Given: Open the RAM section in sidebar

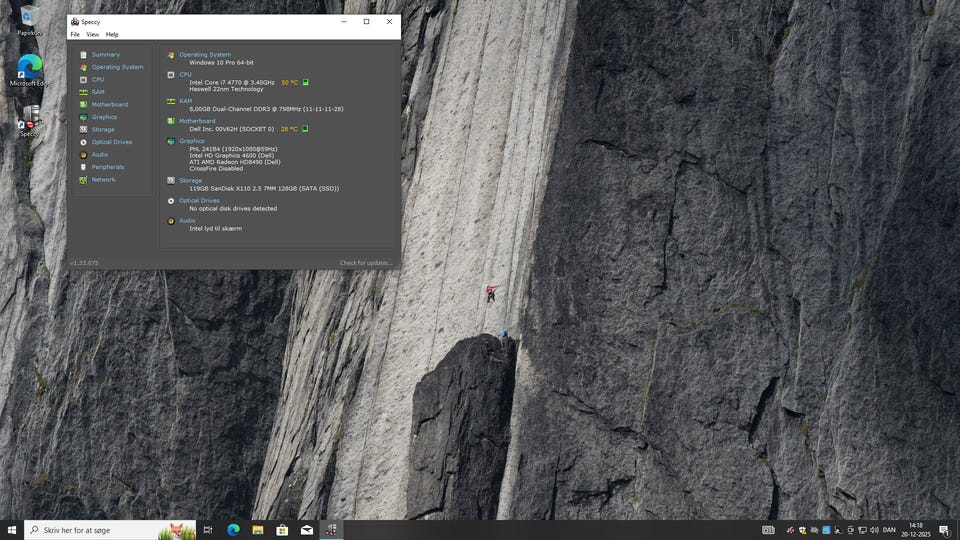Looking at the screenshot, I should (97, 92).
